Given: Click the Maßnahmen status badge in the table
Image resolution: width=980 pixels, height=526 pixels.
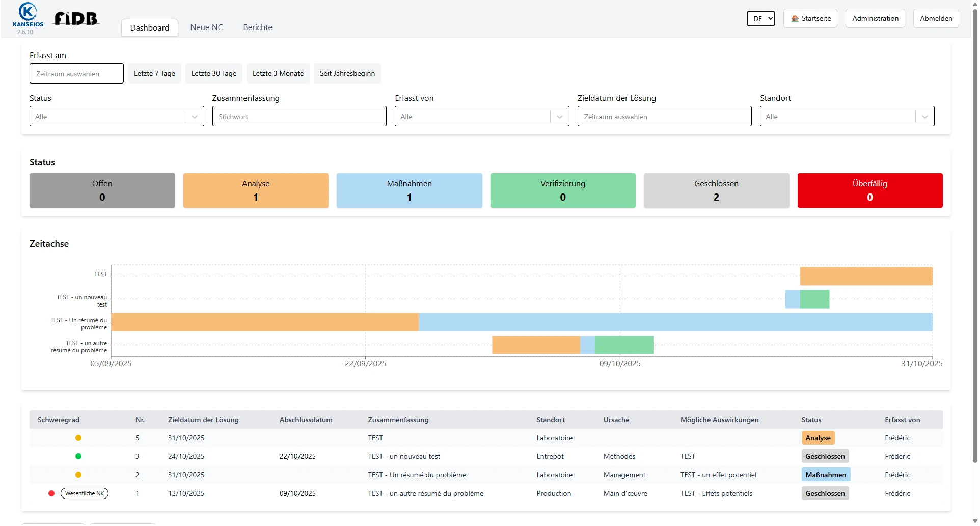Looking at the screenshot, I should [826, 474].
